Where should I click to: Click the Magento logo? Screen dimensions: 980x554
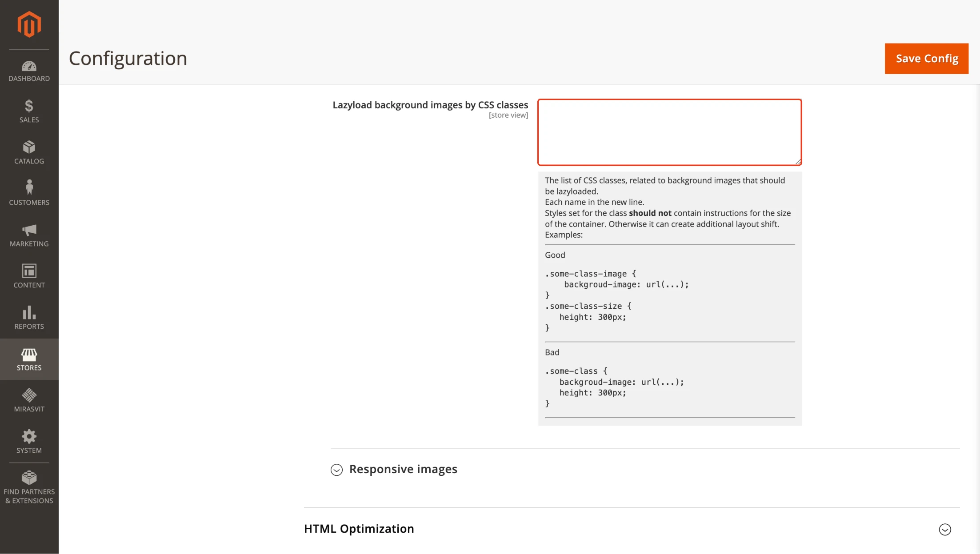pos(28,24)
